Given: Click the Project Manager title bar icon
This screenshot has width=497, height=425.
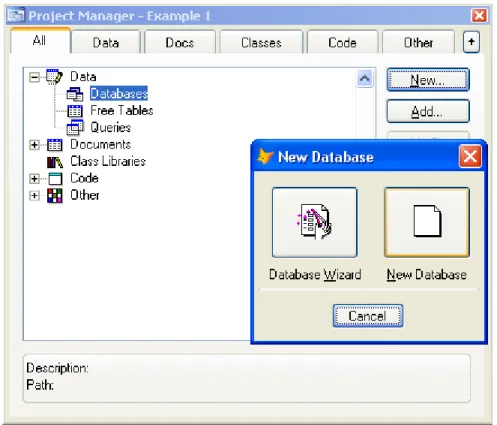Looking at the screenshot, I should 16,15.
